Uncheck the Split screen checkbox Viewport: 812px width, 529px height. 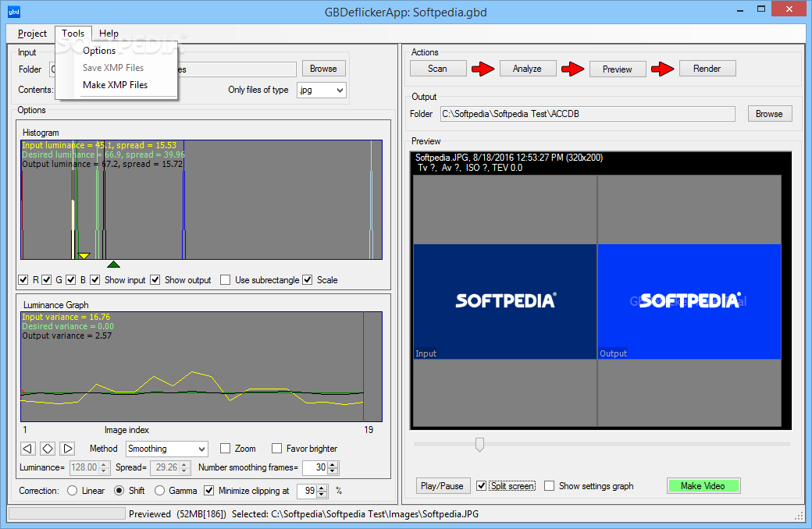click(482, 485)
